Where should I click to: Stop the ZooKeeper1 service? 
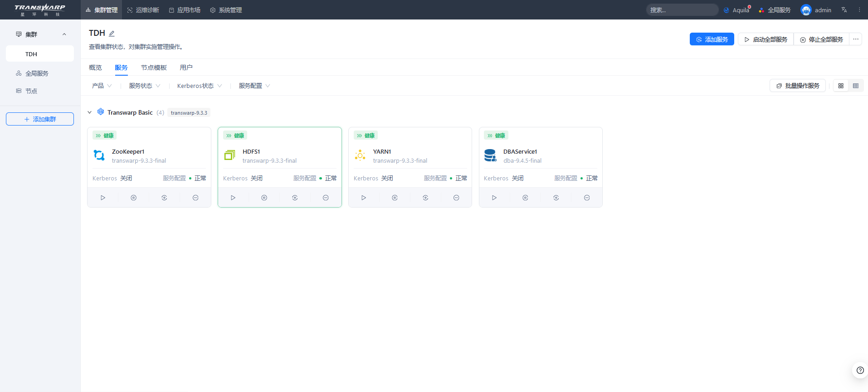pos(133,198)
